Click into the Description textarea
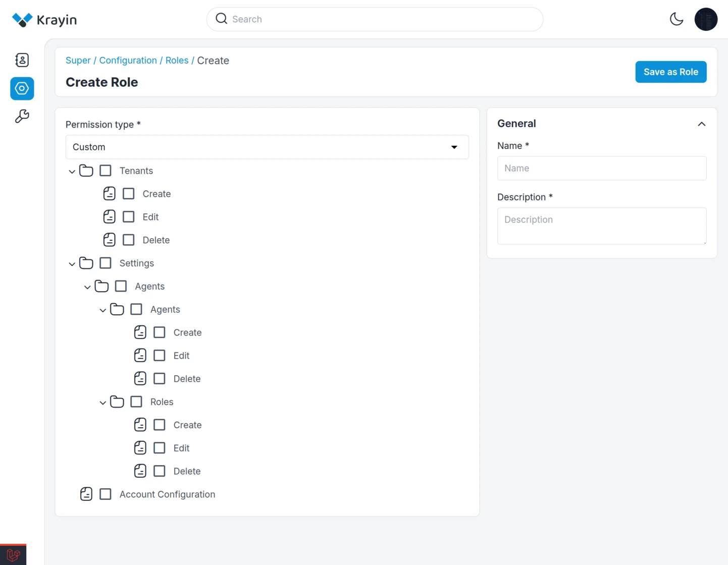This screenshot has height=565, width=728. pyautogui.click(x=601, y=225)
